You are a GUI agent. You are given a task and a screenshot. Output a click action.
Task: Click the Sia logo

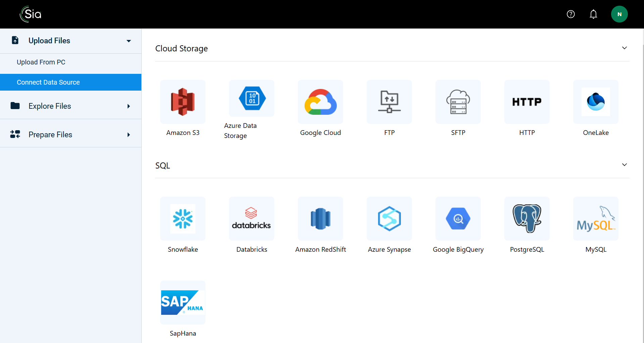click(x=31, y=14)
